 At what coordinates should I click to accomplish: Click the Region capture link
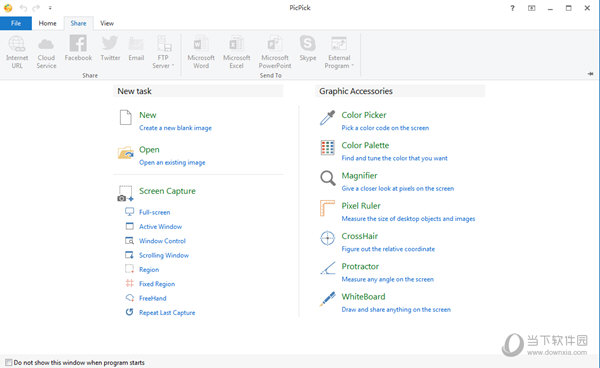pos(149,270)
